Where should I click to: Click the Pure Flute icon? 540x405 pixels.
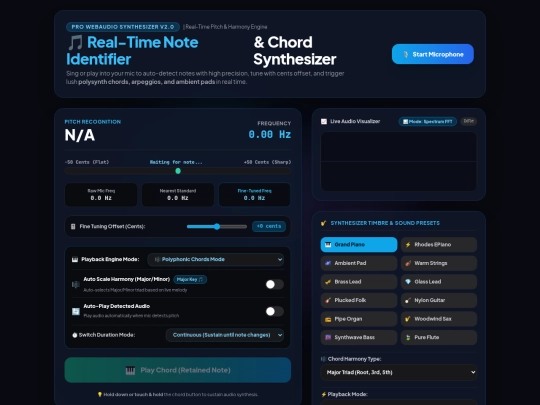[408, 338]
